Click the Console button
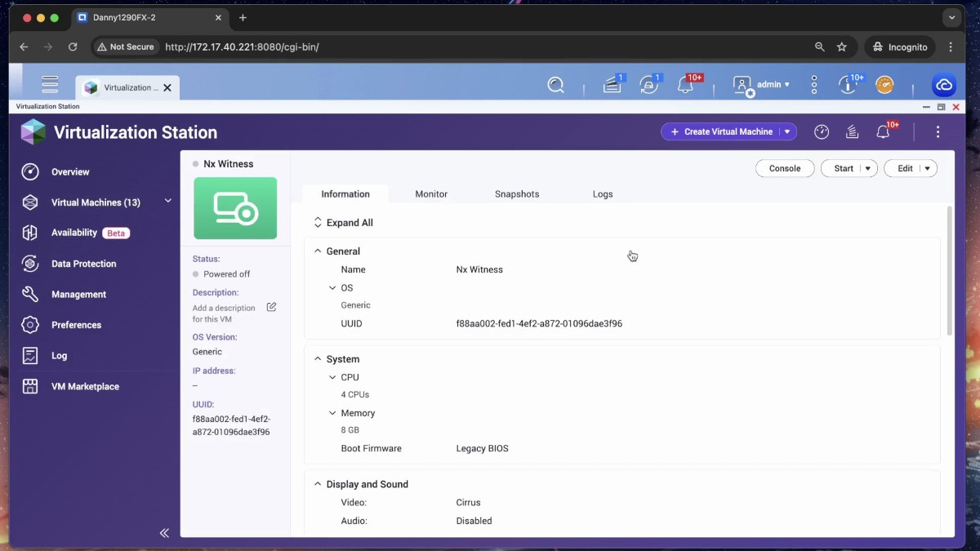This screenshot has height=551, width=980. 784,168
